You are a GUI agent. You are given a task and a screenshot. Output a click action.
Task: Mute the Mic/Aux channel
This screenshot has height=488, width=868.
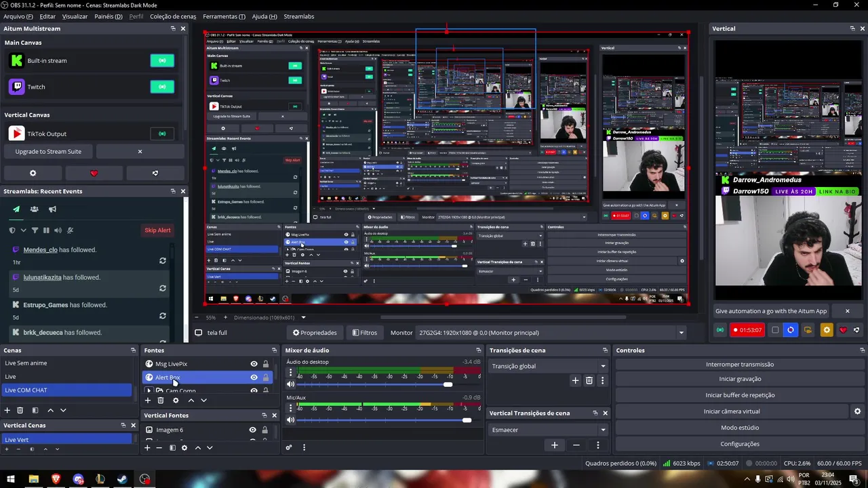tap(291, 420)
